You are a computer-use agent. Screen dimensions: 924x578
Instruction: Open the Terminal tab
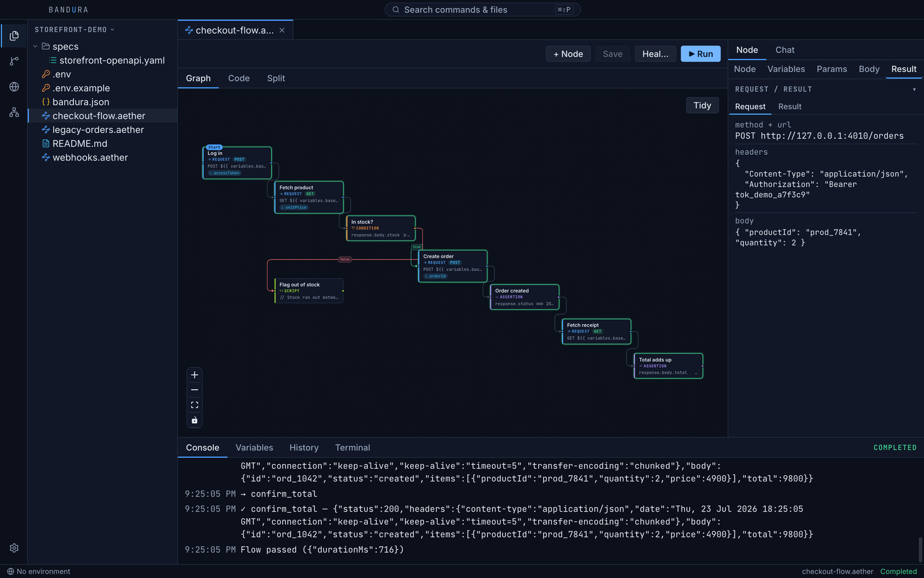point(352,448)
